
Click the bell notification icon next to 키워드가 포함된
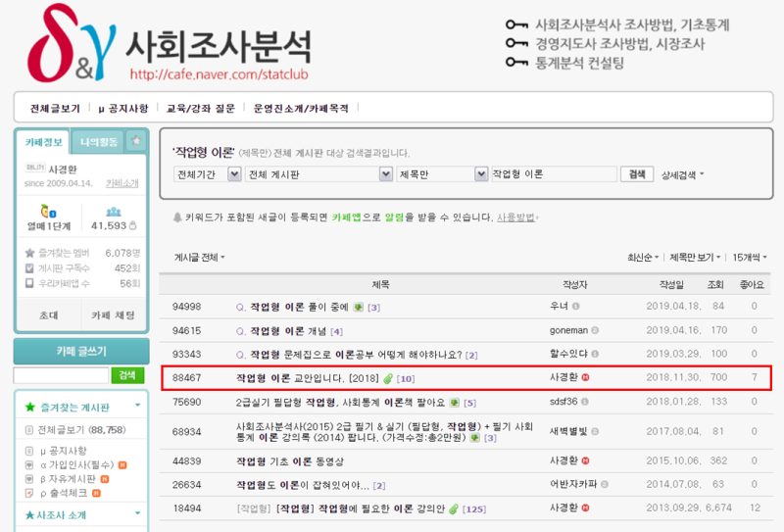tap(177, 218)
